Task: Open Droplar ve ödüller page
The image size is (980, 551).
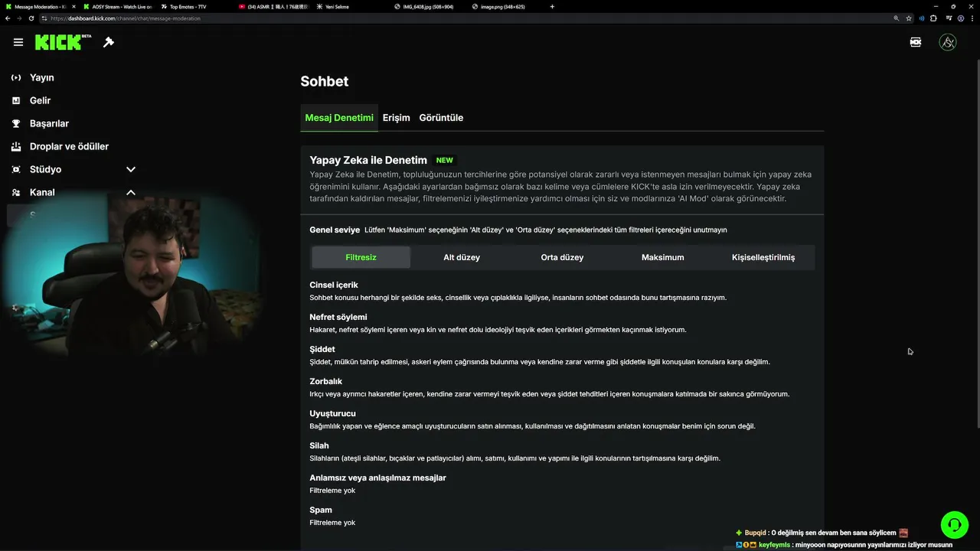Action: click(x=69, y=146)
